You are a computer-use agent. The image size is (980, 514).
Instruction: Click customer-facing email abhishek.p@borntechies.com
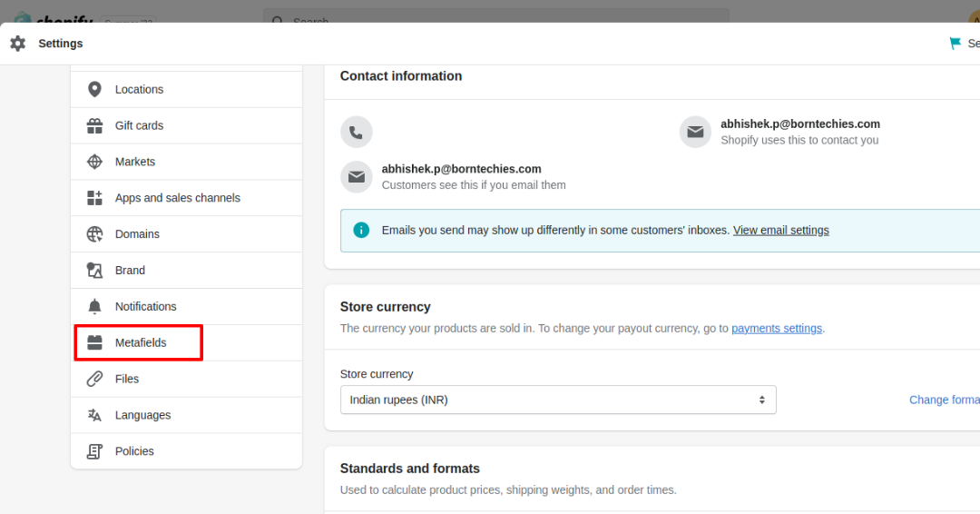[x=461, y=169]
